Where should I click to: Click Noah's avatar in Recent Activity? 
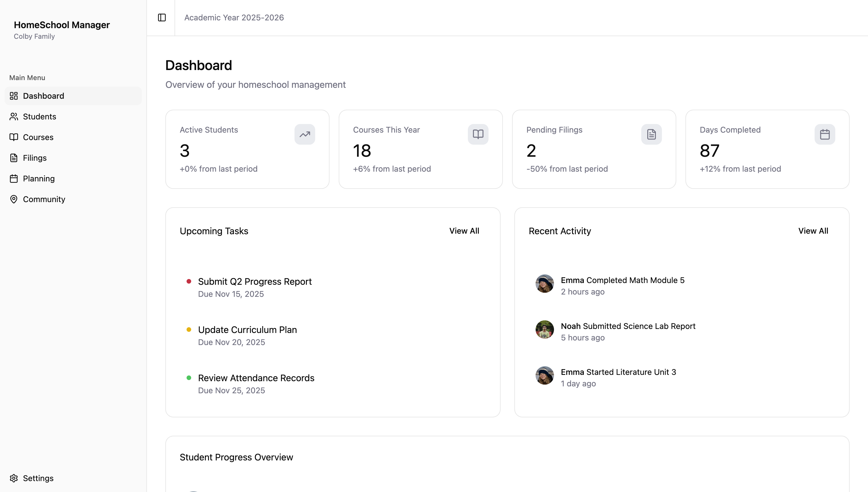(x=544, y=330)
